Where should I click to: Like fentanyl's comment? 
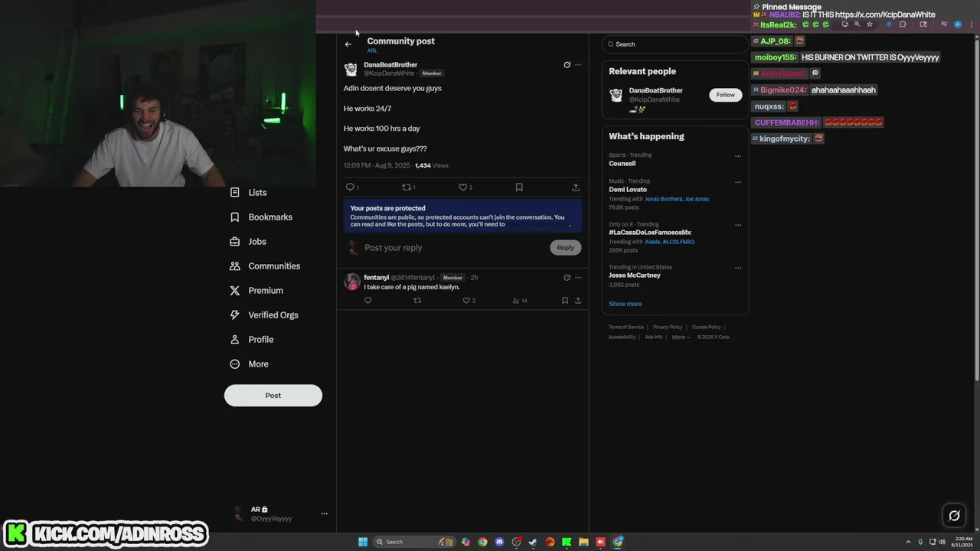click(466, 301)
